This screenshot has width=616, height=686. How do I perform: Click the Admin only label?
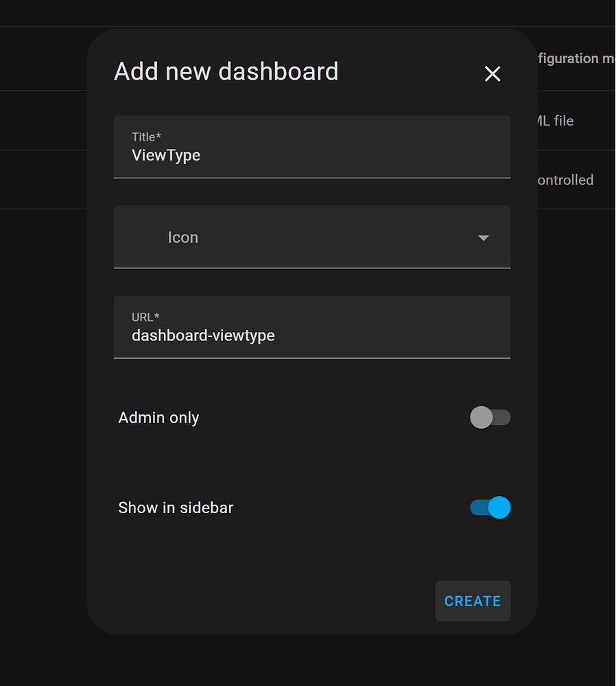[x=158, y=418]
